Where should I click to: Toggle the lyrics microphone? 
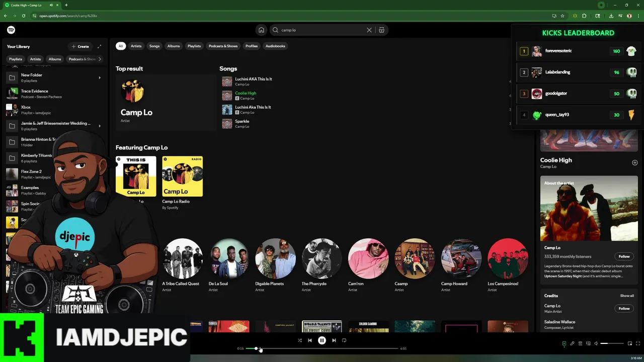tap(572, 343)
